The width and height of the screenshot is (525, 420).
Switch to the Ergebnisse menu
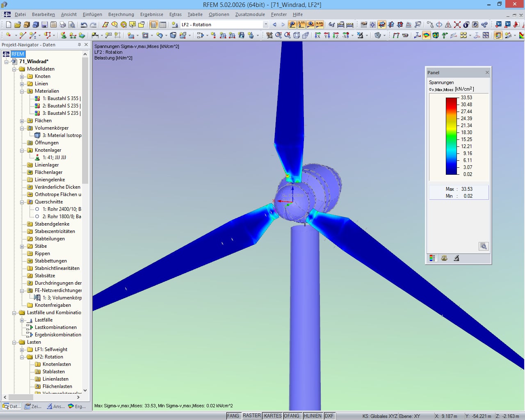point(152,14)
